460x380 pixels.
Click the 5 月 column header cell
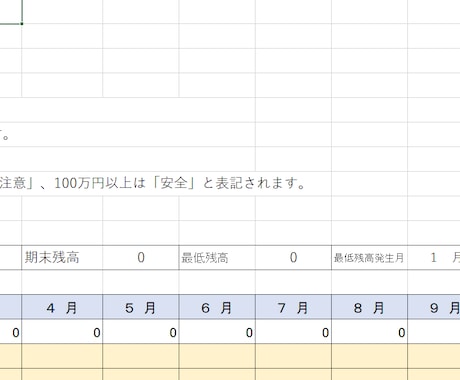point(141,307)
